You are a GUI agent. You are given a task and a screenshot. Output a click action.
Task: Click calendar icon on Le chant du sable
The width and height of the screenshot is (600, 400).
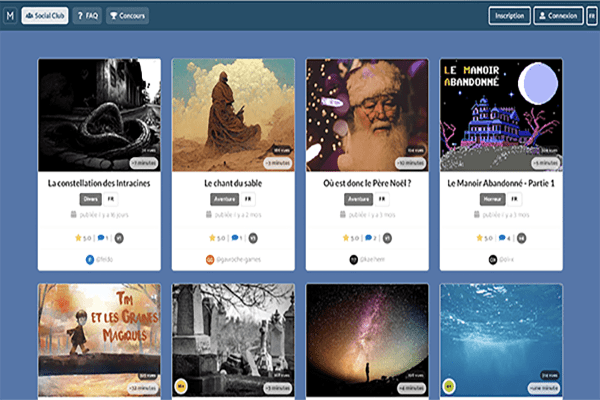click(x=209, y=214)
